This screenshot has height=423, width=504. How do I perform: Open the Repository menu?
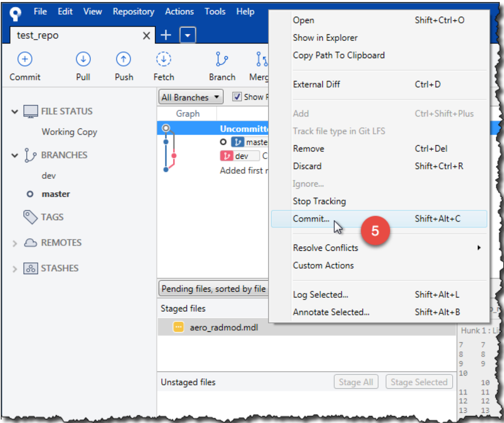point(134,11)
